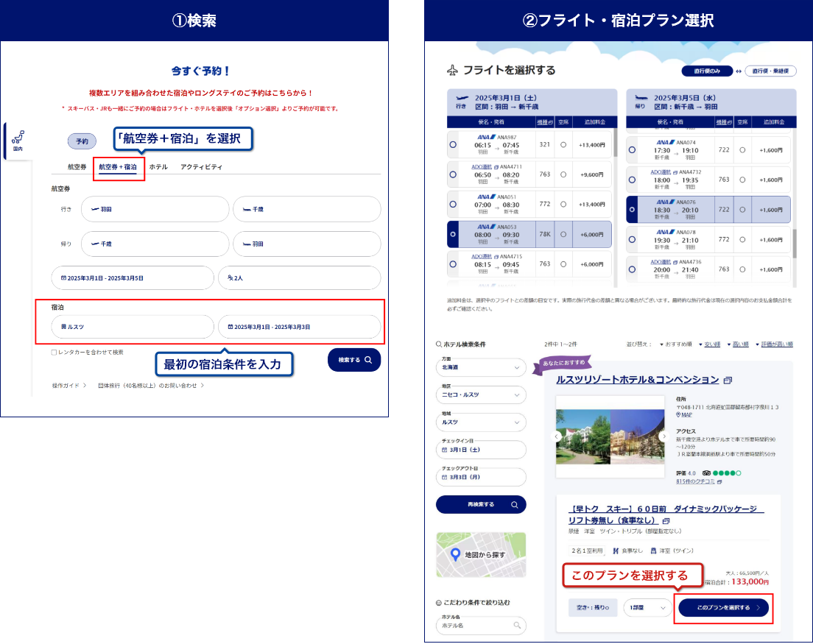Click the map pin icon on 地図から探す
The width and height of the screenshot is (813, 644).
(454, 554)
